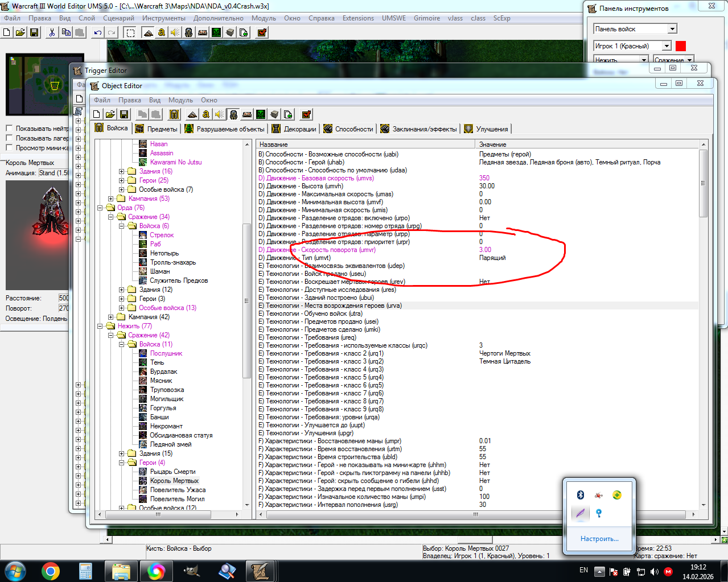Enable the 'Просмотр мини-ка' checkbox
The height and width of the screenshot is (582, 728).
pyautogui.click(x=9, y=148)
